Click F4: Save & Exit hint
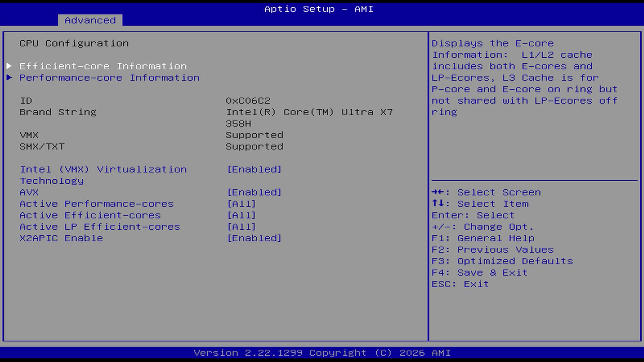Image resolution: width=644 pixels, height=362 pixels. tap(479, 273)
